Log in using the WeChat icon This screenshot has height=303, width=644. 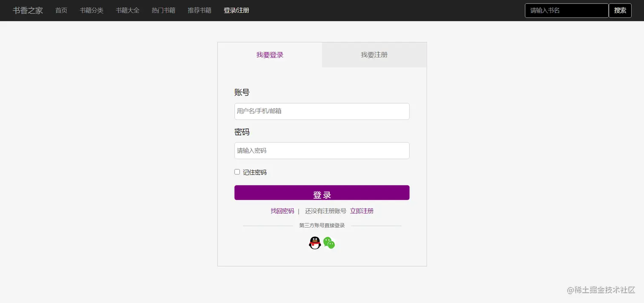click(328, 242)
